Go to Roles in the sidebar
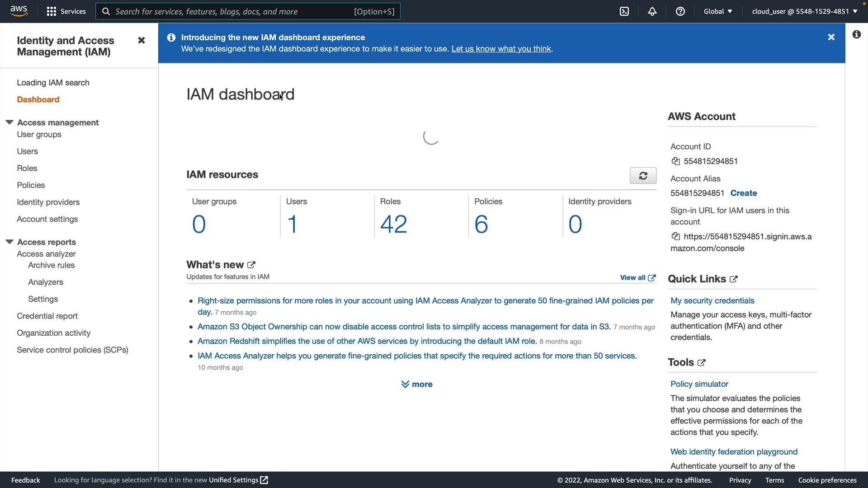 27,168
